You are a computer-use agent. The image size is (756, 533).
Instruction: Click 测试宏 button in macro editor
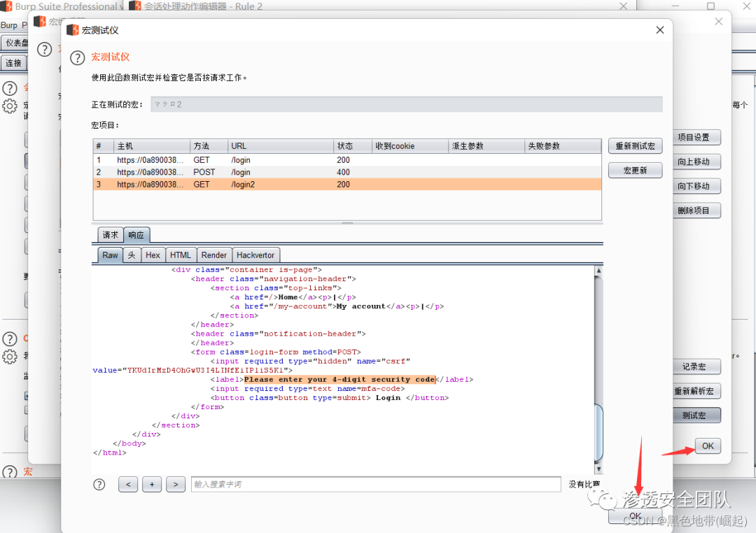[x=694, y=415]
